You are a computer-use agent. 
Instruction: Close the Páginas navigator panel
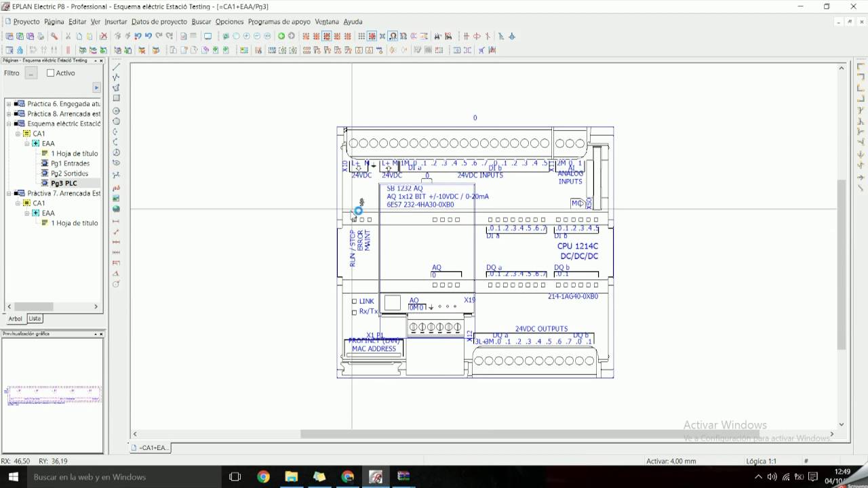point(101,61)
